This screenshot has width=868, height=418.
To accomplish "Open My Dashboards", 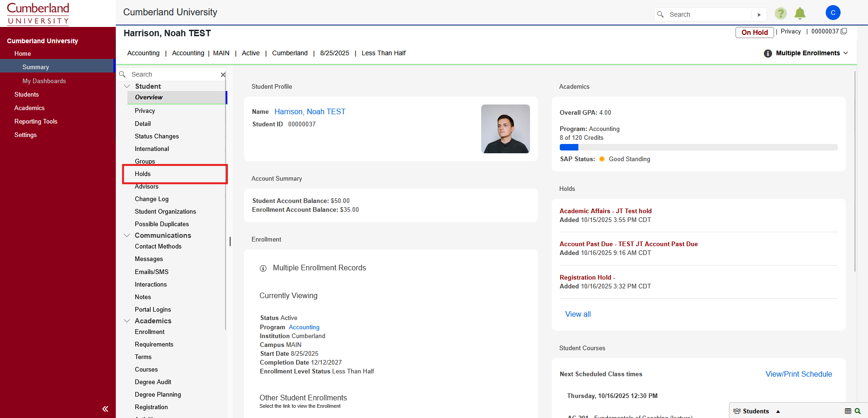I will tap(44, 81).
